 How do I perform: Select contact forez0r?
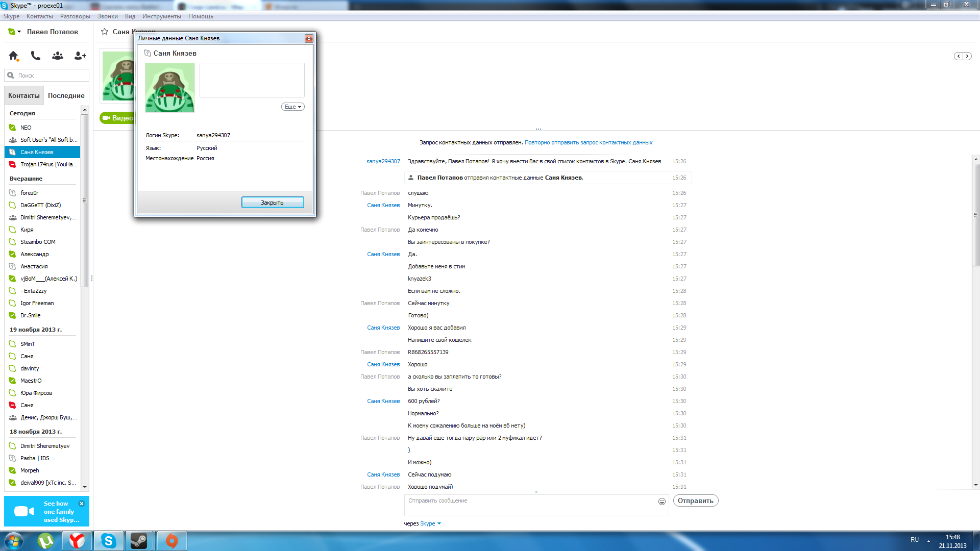click(42, 193)
